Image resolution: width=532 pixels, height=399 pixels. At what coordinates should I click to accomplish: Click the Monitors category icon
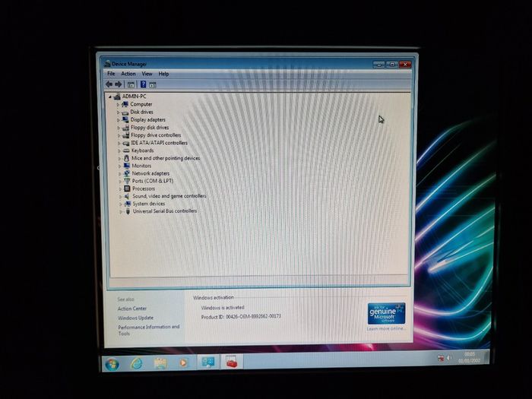pos(127,166)
